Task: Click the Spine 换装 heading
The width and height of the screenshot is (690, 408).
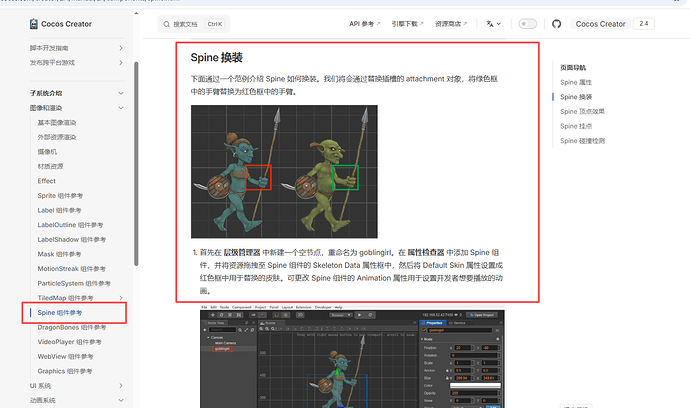Action: point(217,57)
